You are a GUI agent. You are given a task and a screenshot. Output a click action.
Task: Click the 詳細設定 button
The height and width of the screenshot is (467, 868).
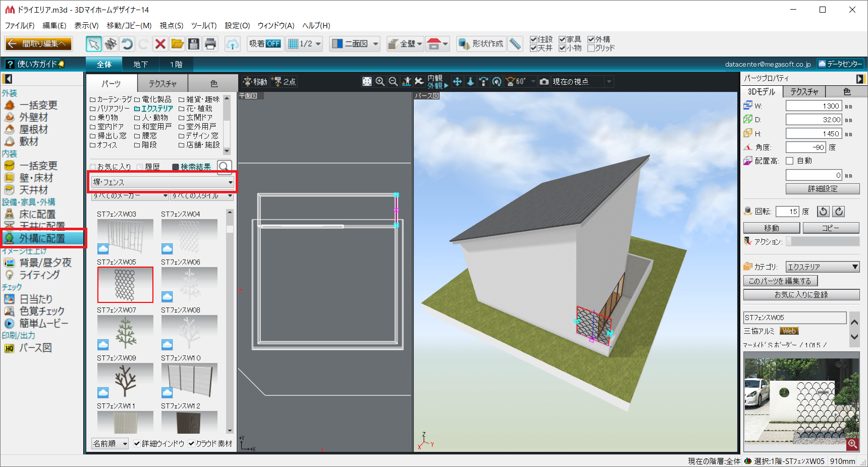point(823,189)
